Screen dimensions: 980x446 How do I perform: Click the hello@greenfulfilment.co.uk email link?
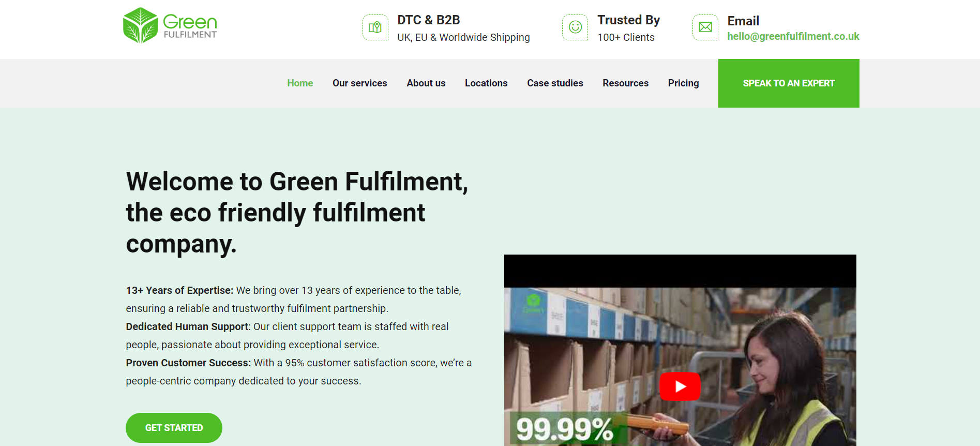point(793,36)
